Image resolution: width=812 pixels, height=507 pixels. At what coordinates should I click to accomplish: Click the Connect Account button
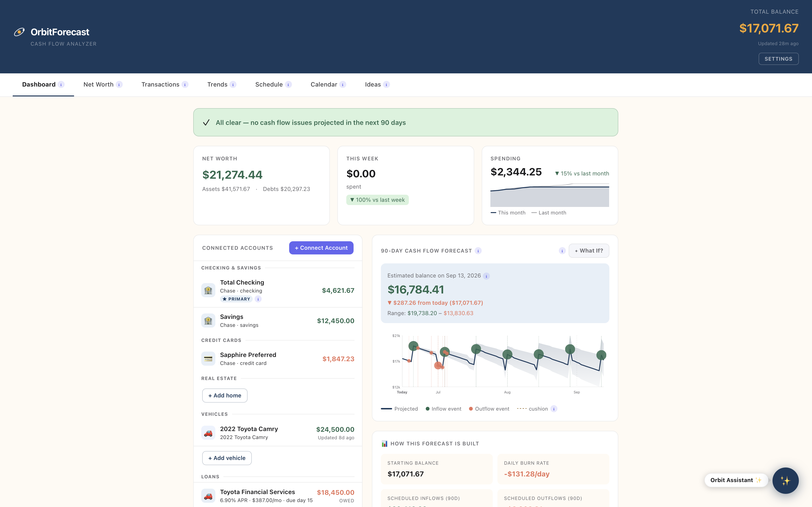321,248
